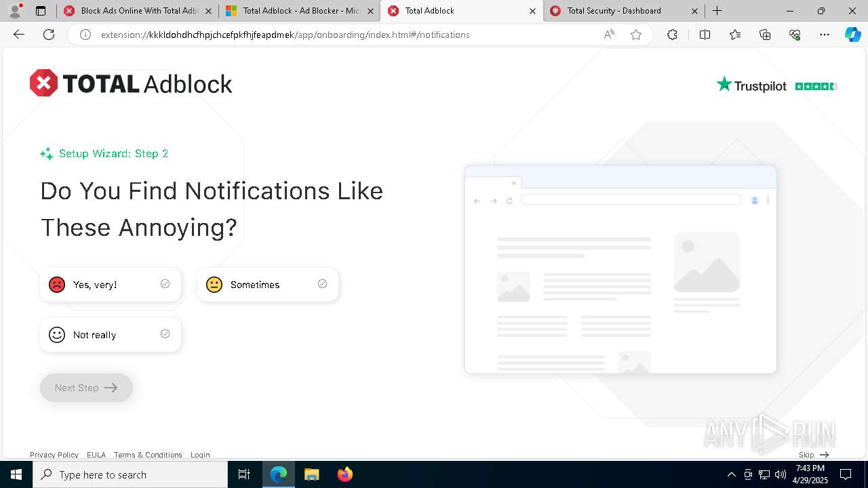The height and width of the screenshot is (488, 868).
Task: Switch to 'Block Ads Online With Total Adblock' tab
Action: click(137, 11)
